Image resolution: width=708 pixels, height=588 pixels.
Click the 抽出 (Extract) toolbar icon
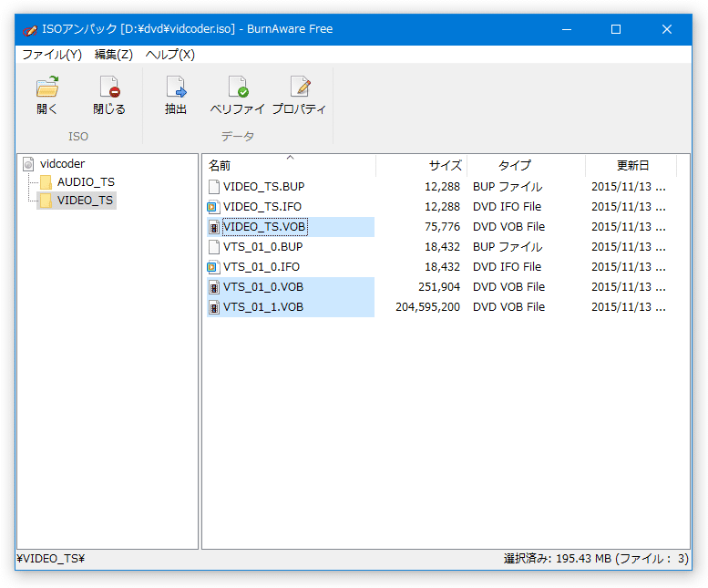(176, 87)
